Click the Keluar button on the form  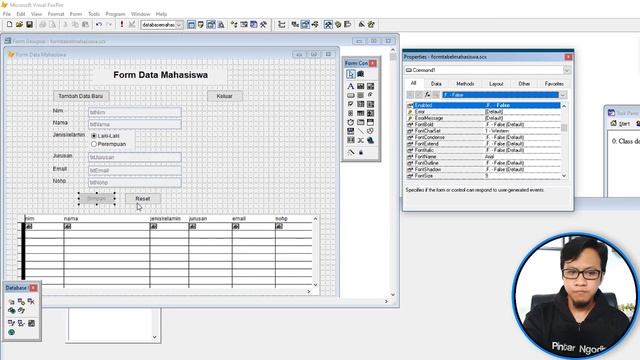tap(224, 96)
